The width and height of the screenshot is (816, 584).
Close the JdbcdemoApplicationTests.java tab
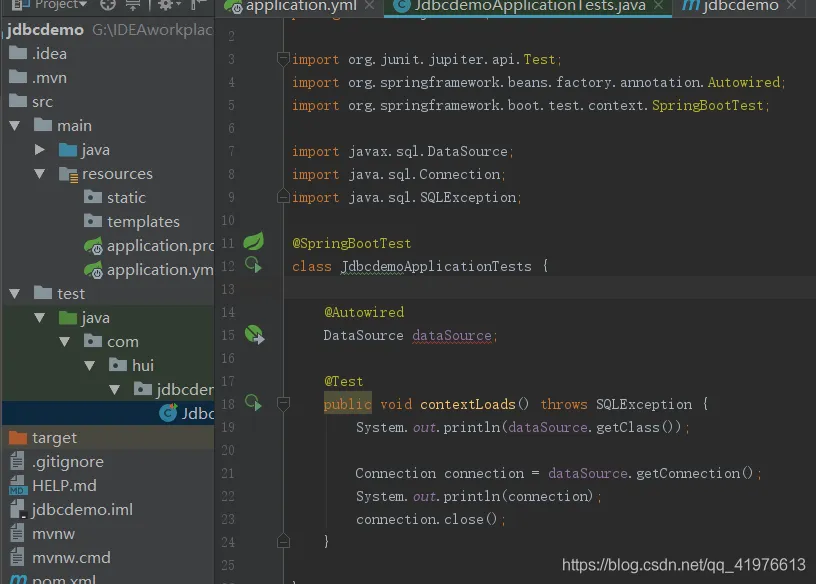point(658,5)
